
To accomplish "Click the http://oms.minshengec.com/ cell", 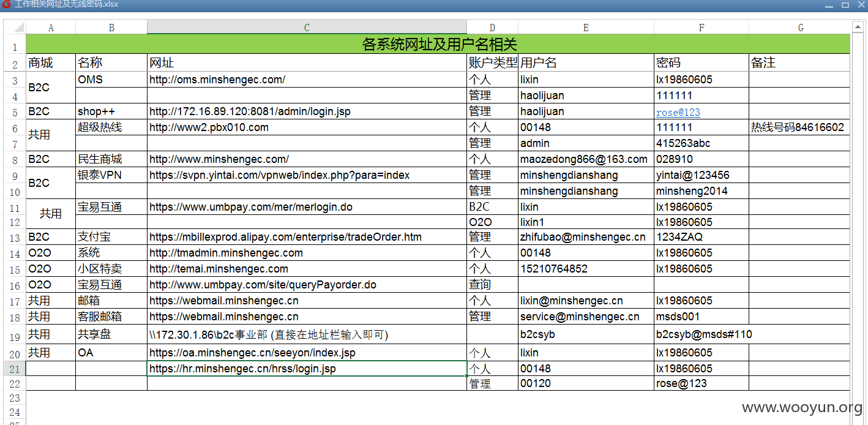I will (307, 80).
